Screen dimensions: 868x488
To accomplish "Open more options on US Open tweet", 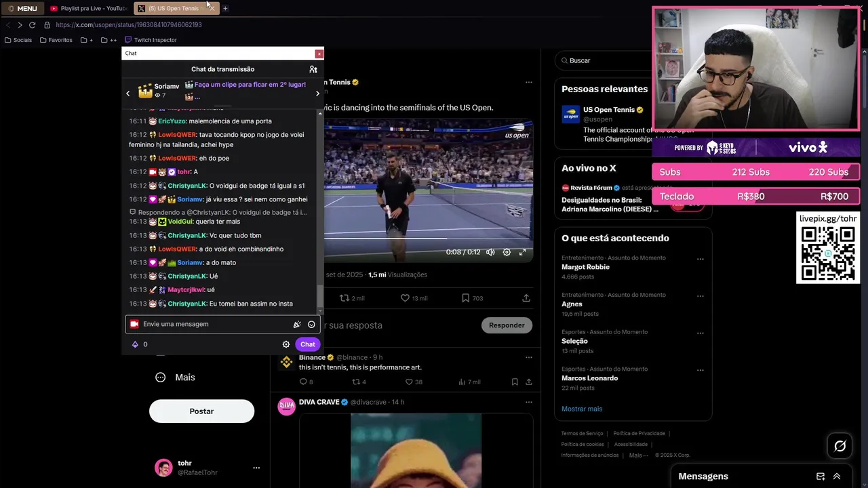I will click(529, 82).
